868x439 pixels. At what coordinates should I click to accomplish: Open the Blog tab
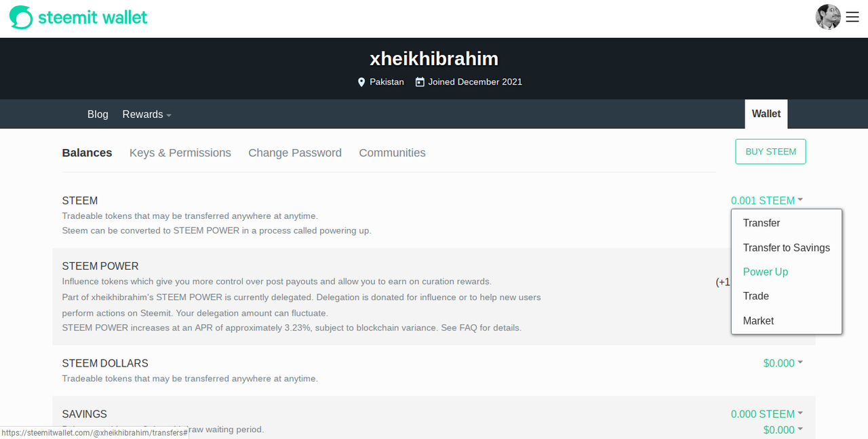[98, 114]
